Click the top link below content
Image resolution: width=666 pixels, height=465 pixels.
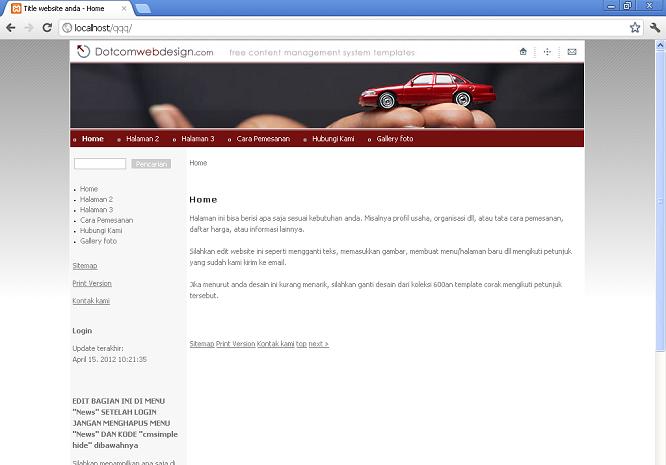pos(301,344)
